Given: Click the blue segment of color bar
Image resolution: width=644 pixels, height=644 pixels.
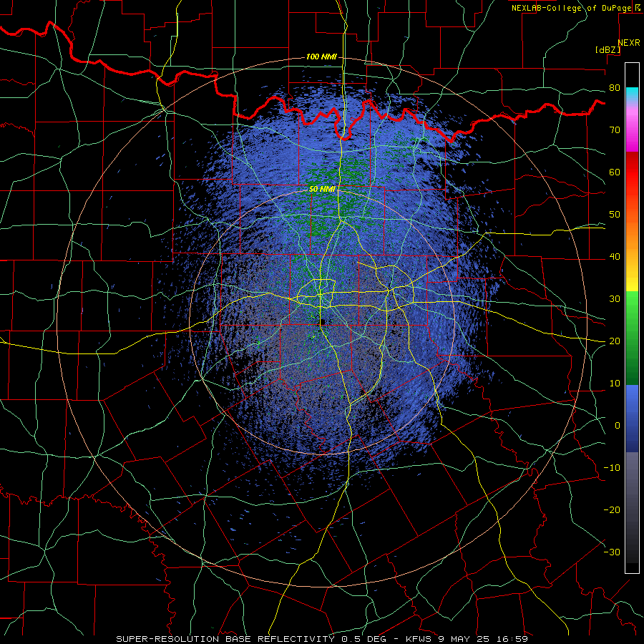Looking at the screenshot, I should [632, 418].
